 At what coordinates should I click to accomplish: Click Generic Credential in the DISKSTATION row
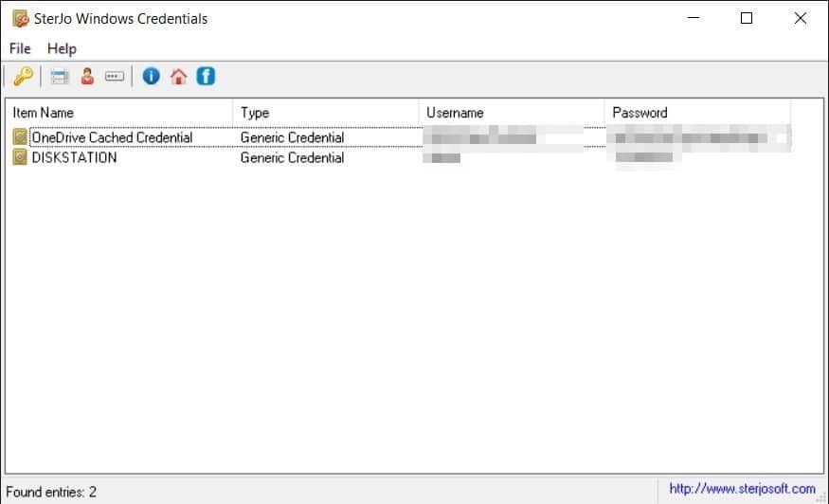point(293,157)
